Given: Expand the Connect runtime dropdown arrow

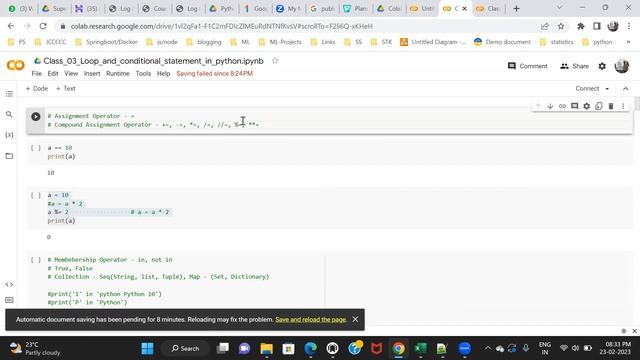Looking at the screenshot, I should tap(607, 89).
